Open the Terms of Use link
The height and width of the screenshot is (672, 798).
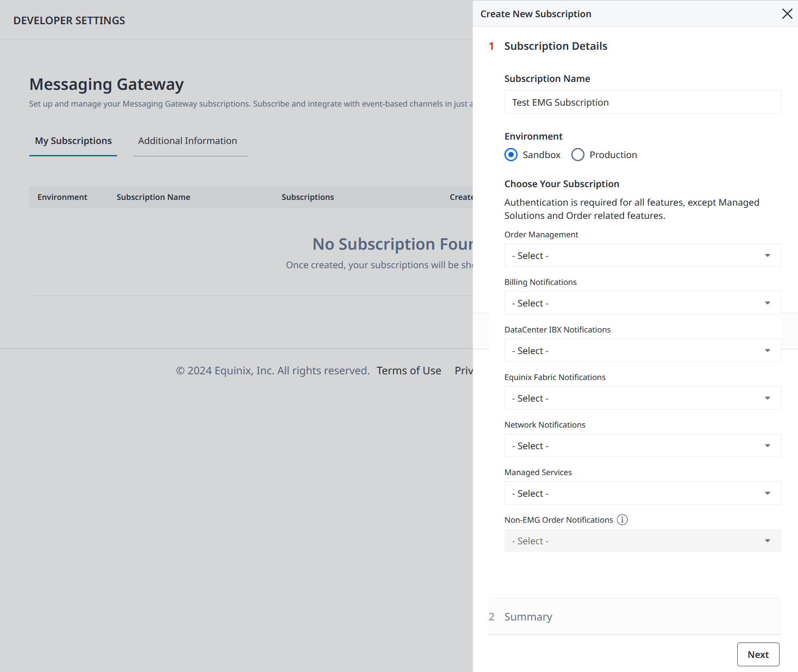[x=409, y=371]
